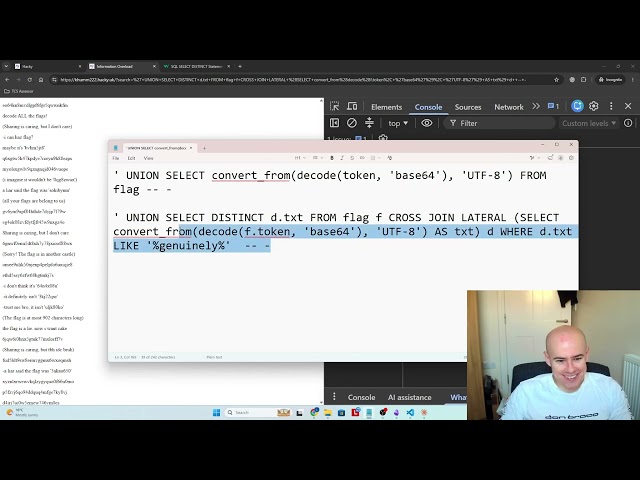Switch to the SQL SELECT DISTINCT browser tab
The width and height of the screenshot is (640, 480).
coord(195,66)
